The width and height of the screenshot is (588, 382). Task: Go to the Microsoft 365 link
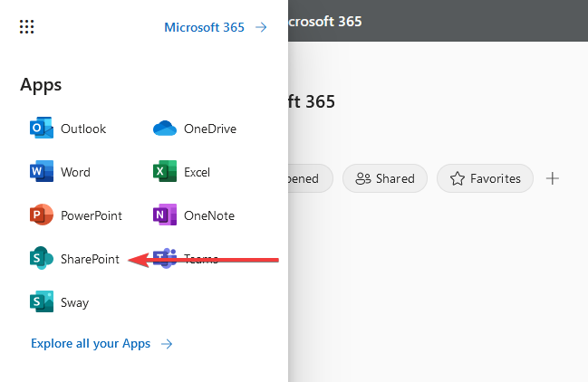pyautogui.click(x=205, y=27)
